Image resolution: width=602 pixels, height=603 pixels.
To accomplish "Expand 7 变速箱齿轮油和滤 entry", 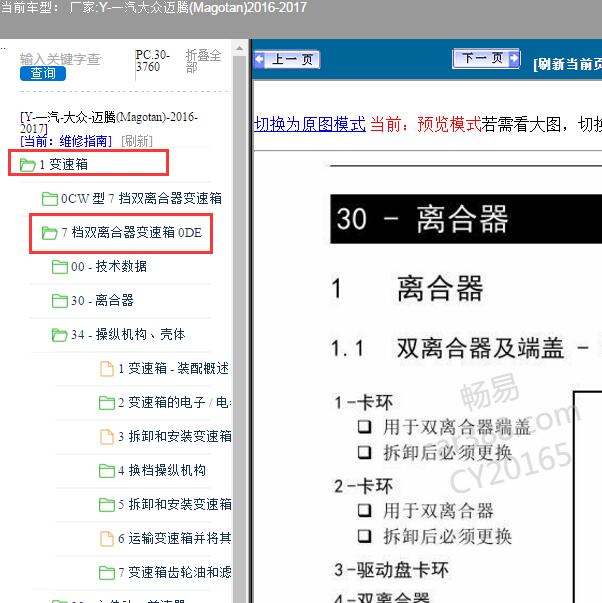I will pyautogui.click(x=175, y=572).
